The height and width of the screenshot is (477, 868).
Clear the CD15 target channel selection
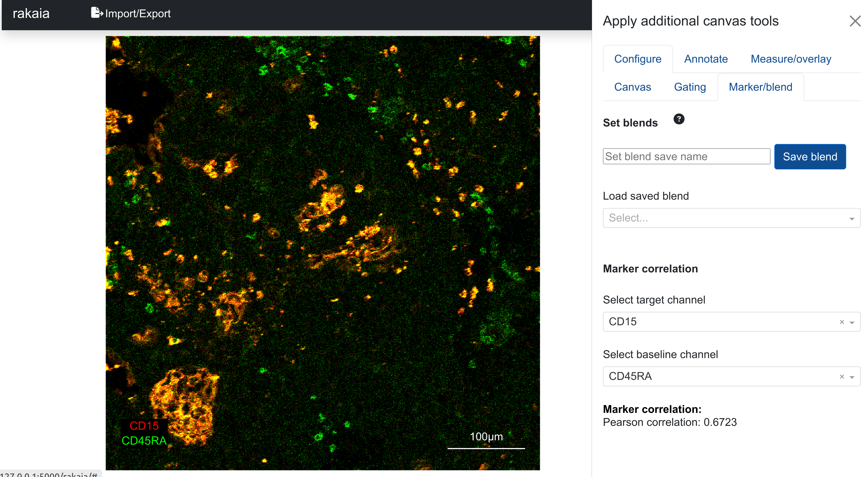[x=842, y=322]
